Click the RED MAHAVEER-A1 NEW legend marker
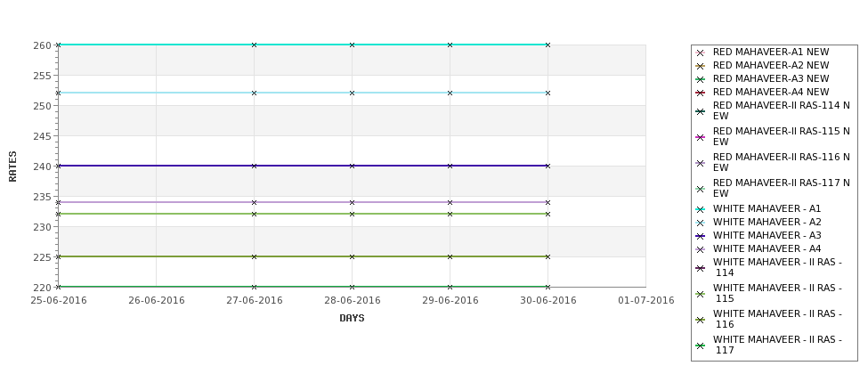Viewport: 868px width, 382px height. click(x=701, y=53)
